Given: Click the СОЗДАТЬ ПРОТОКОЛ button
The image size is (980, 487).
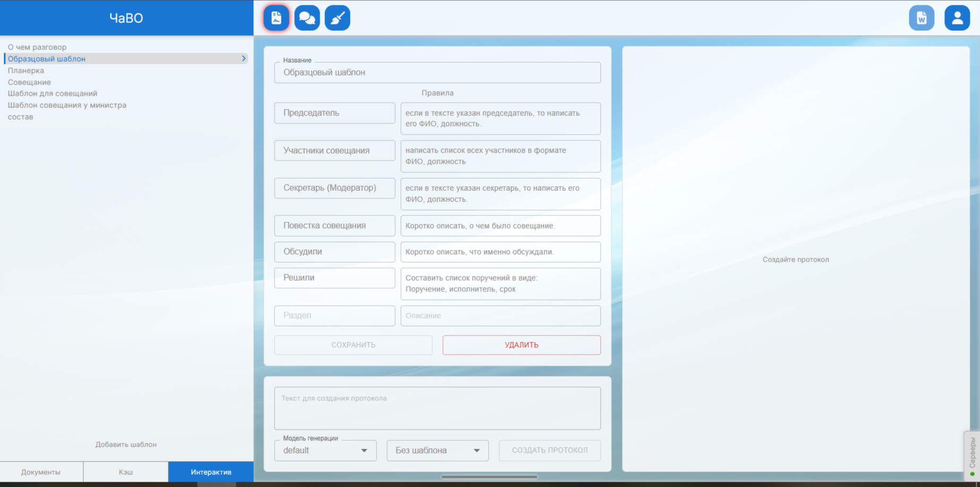Looking at the screenshot, I should [x=550, y=450].
